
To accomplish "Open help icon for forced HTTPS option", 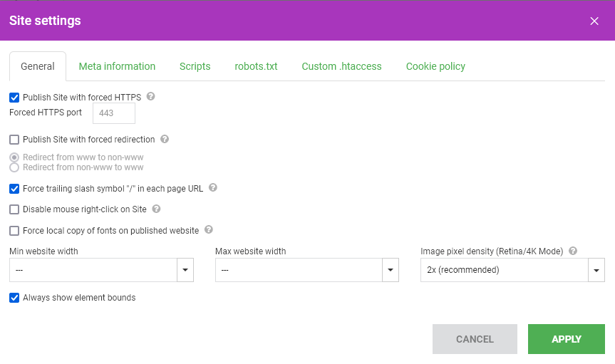I will (150, 96).
